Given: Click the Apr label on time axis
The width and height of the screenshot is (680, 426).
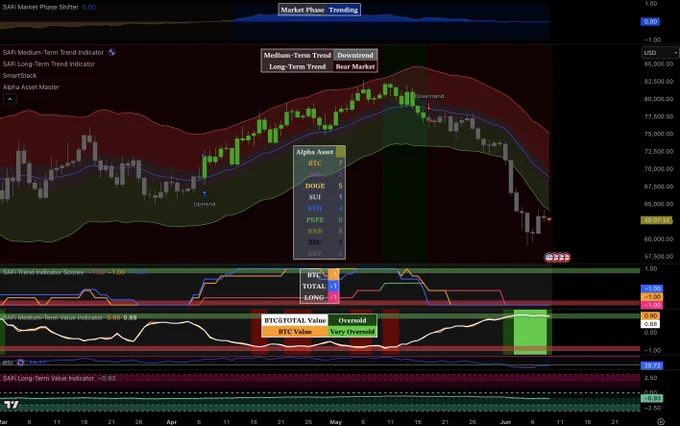Looking at the screenshot, I should (172, 422).
